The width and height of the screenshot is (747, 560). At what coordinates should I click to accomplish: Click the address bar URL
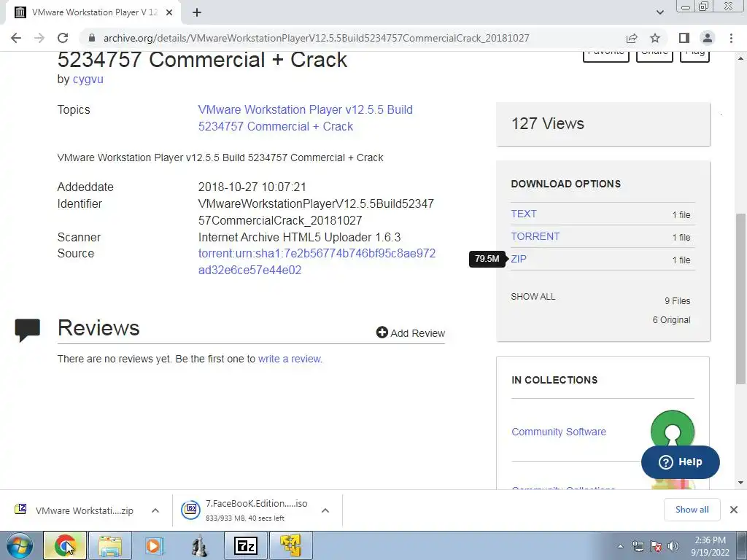point(317,38)
